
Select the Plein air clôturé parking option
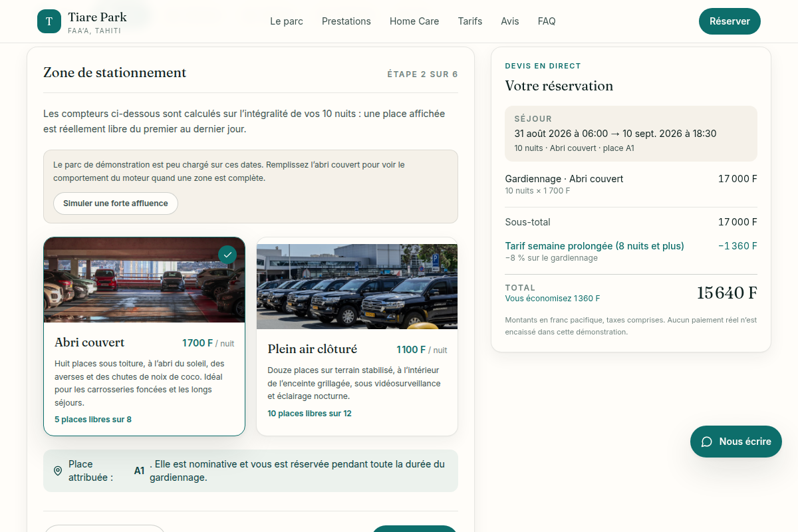click(357, 336)
